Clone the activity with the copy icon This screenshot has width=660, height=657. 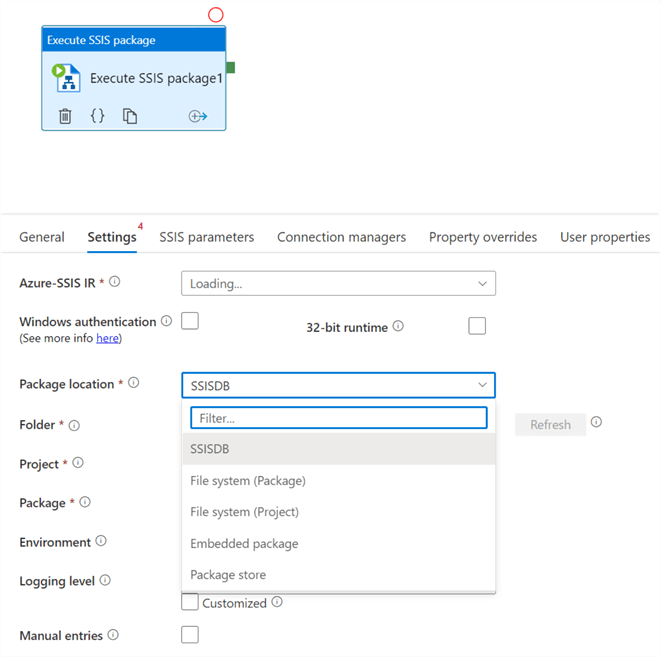point(130,116)
